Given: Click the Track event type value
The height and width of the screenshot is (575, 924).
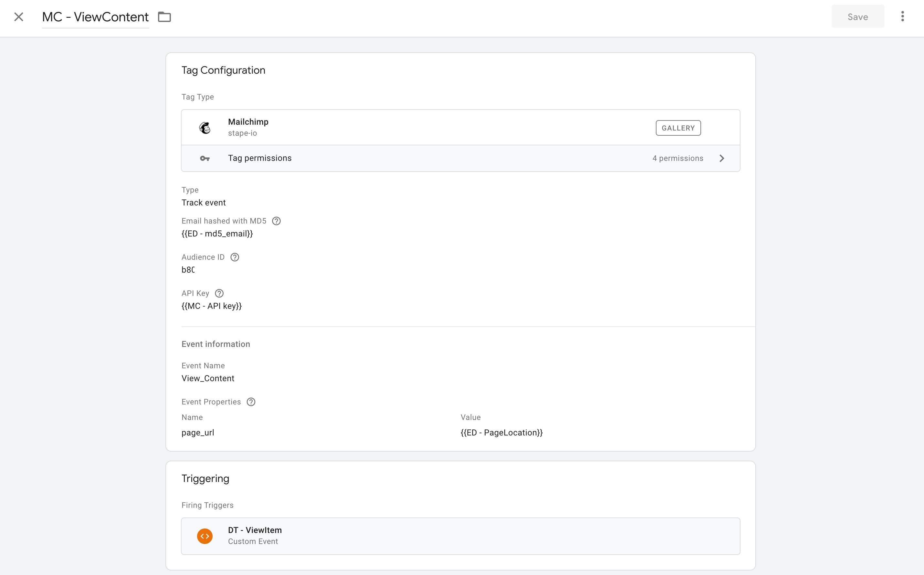Looking at the screenshot, I should pyautogui.click(x=204, y=203).
